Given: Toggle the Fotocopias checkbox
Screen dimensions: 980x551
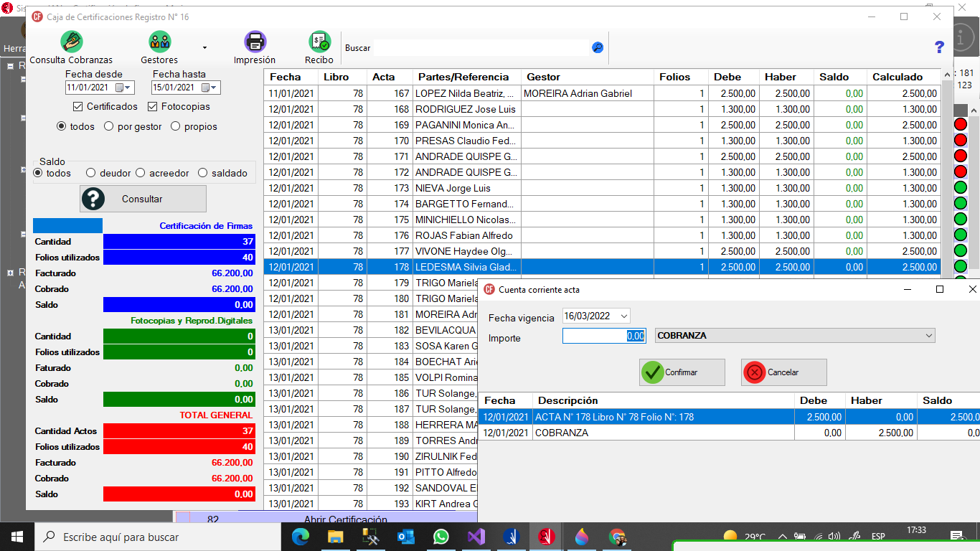Looking at the screenshot, I should point(153,107).
